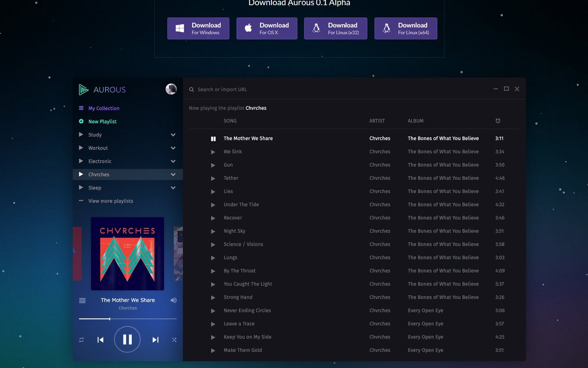Click the Chvrches artist name under the album art
The width and height of the screenshot is (588, 368).
point(128,308)
